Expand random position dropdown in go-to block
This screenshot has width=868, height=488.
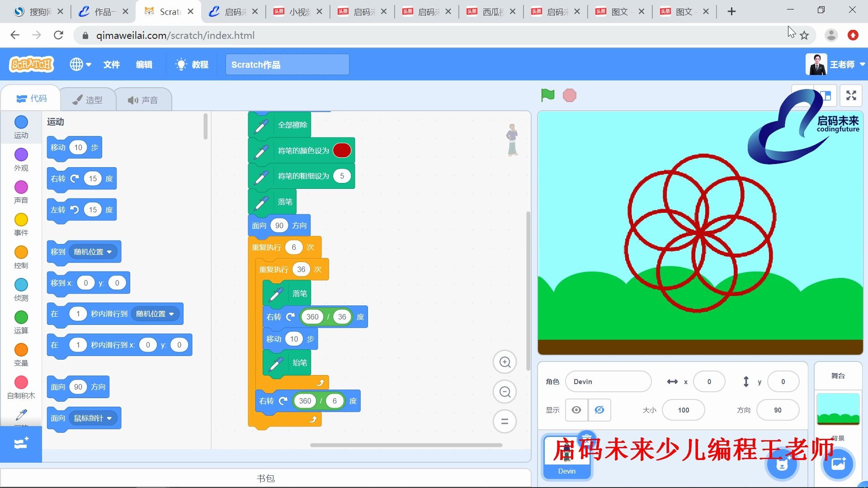pos(109,252)
